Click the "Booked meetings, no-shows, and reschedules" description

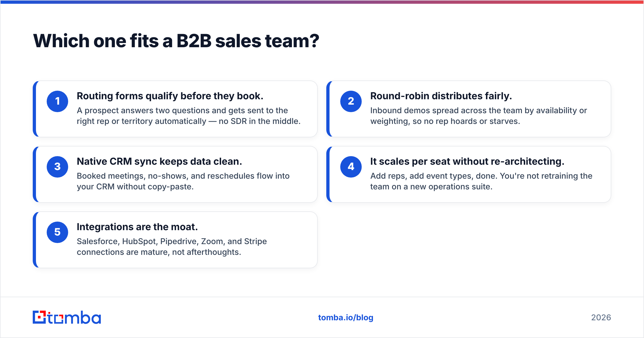[x=183, y=181]
